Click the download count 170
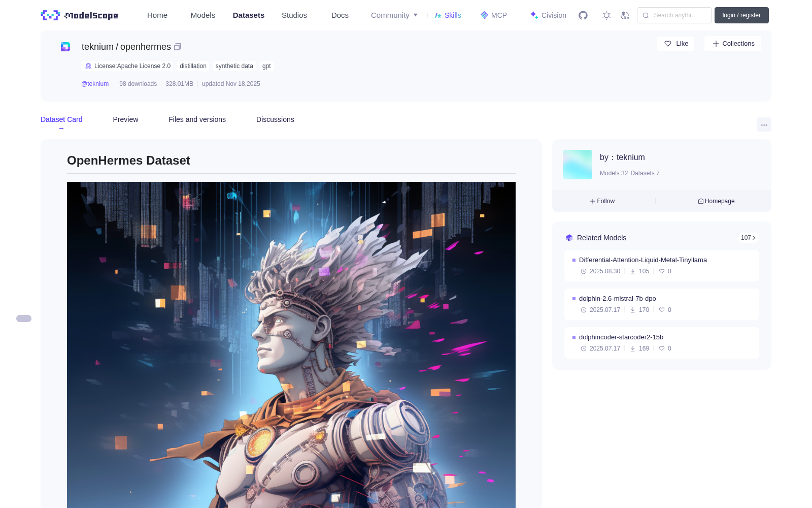Screen dimensions: 812x508 [x=644, y=310]
